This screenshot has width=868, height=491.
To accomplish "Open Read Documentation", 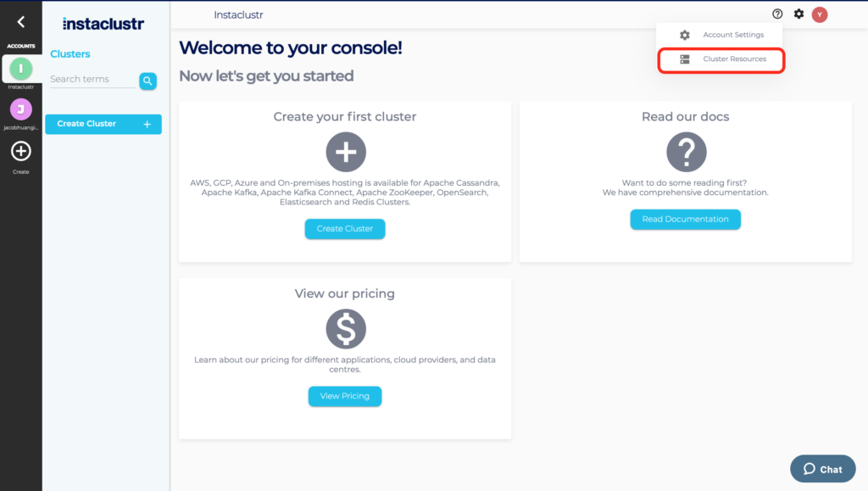I will pyautogui.click(x=685, y=220).
